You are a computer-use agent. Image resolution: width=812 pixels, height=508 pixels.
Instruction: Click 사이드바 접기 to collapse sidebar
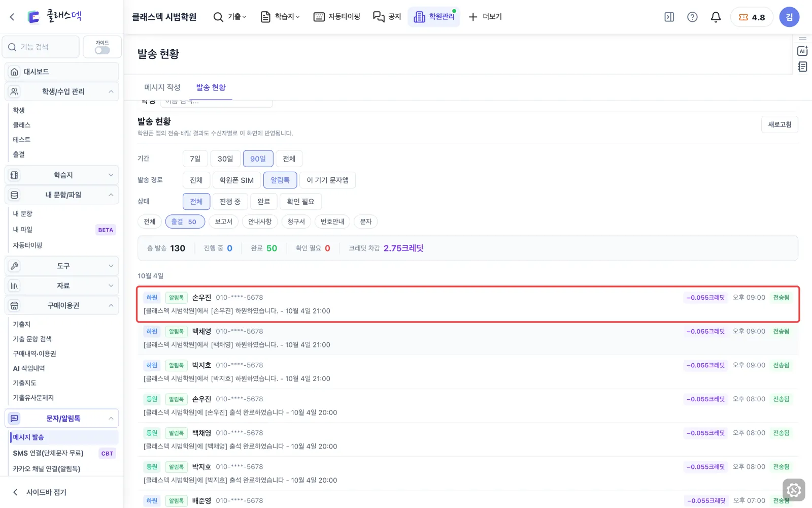[x=40, y=492]
